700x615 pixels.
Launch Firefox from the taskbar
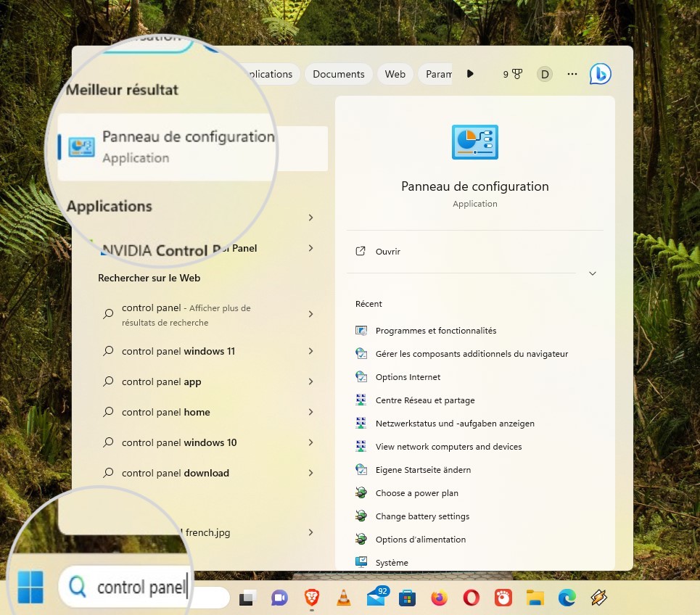440,598
